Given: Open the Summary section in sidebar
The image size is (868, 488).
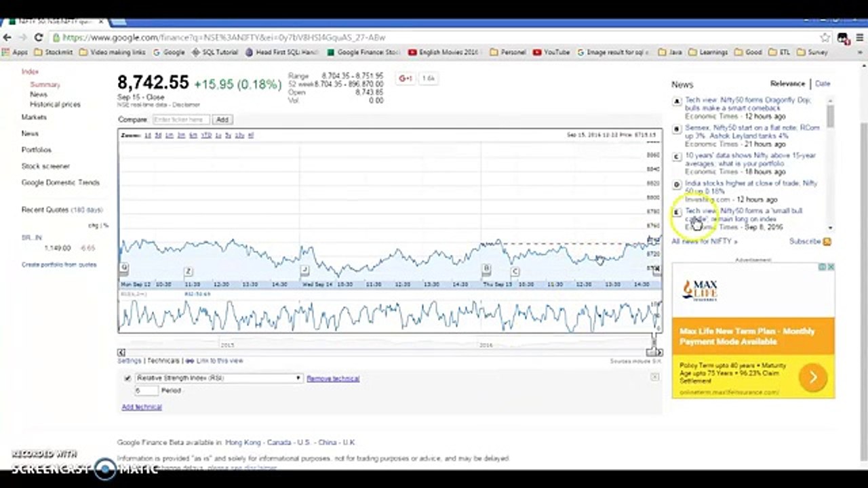Looking at the screenshot, I should (x=45, y=85).
